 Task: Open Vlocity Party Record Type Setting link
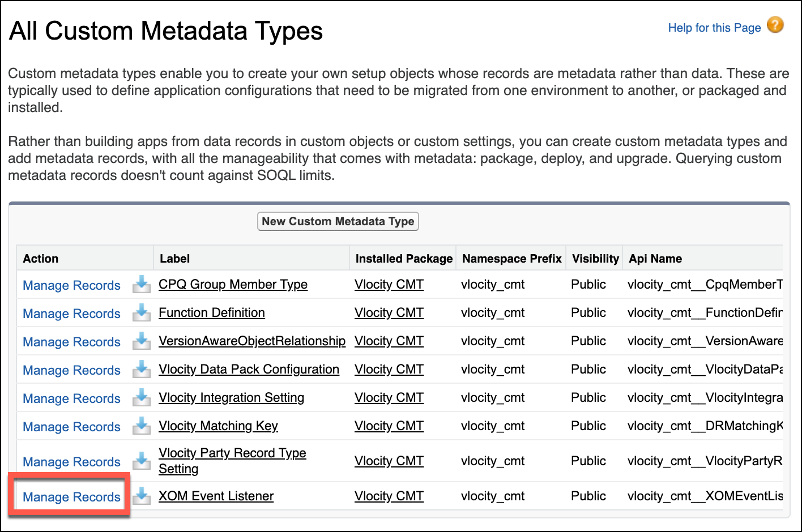pos(232,461)
